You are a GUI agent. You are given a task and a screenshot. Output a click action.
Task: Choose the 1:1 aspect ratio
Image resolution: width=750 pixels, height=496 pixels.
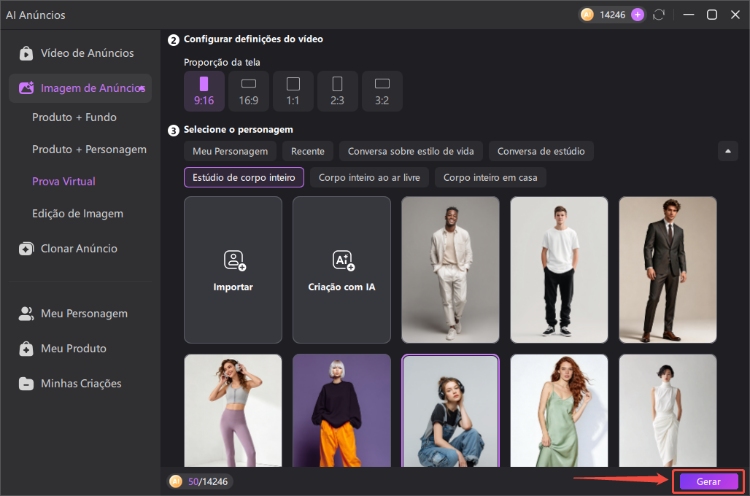tap(293, 91)
